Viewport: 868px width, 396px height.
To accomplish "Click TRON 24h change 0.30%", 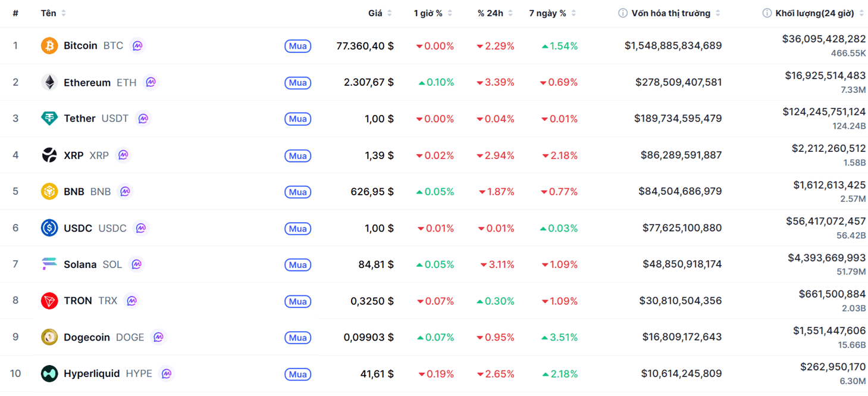I will pyautogui.click(x=496, y=301).
